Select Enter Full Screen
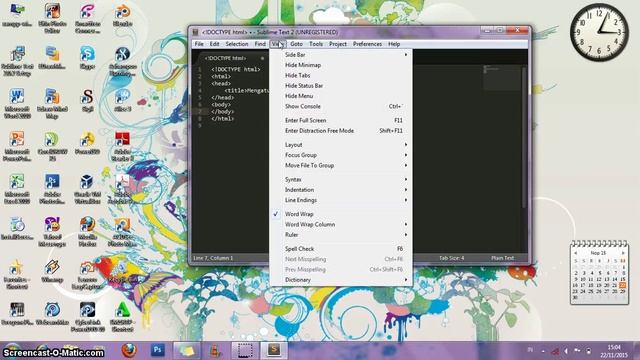Image resolution: width=640 pixels, height=360 pixels. (340, 120)
